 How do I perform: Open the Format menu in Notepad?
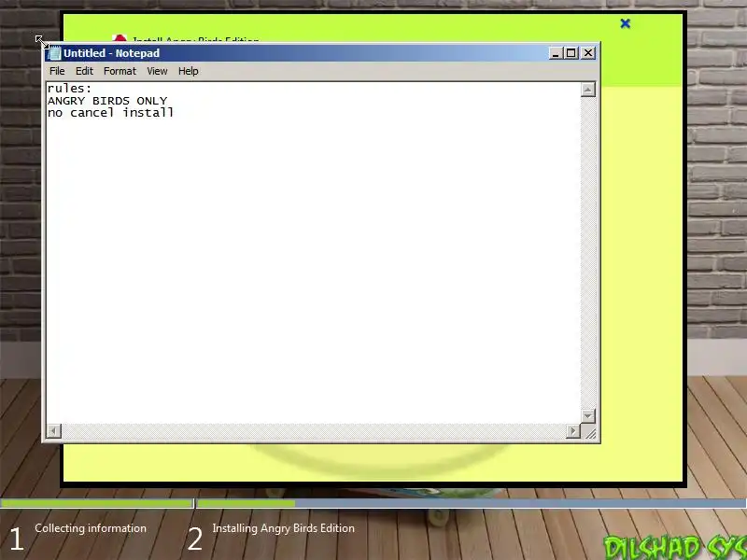coord(120,71)
